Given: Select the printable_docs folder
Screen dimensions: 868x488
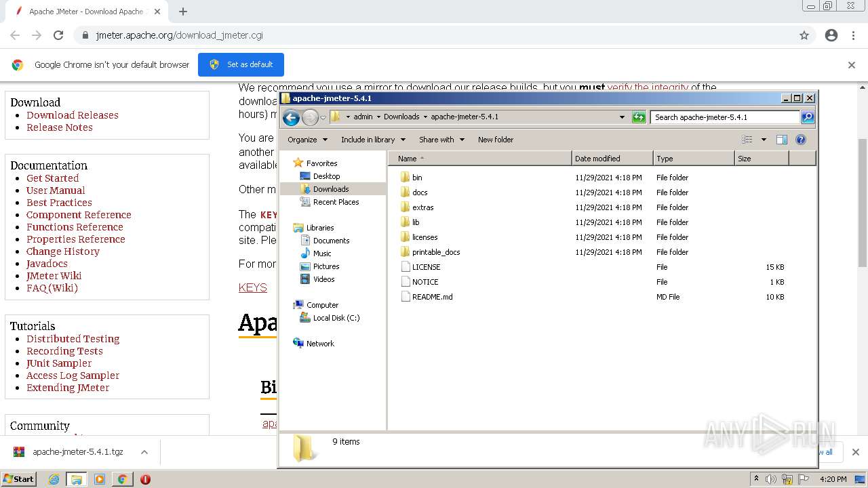Looking at the screenshot, I should [435, 252].
